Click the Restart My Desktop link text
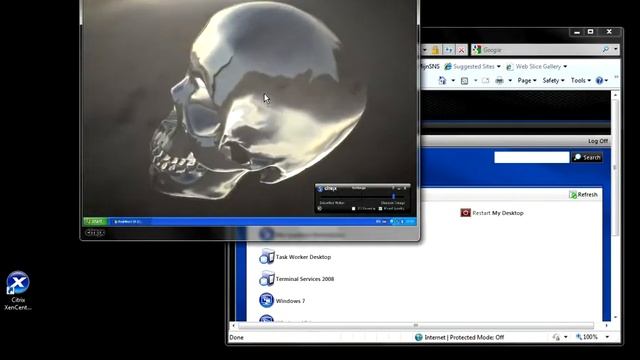This screenshot has width=640, height=360. [498, 213]
